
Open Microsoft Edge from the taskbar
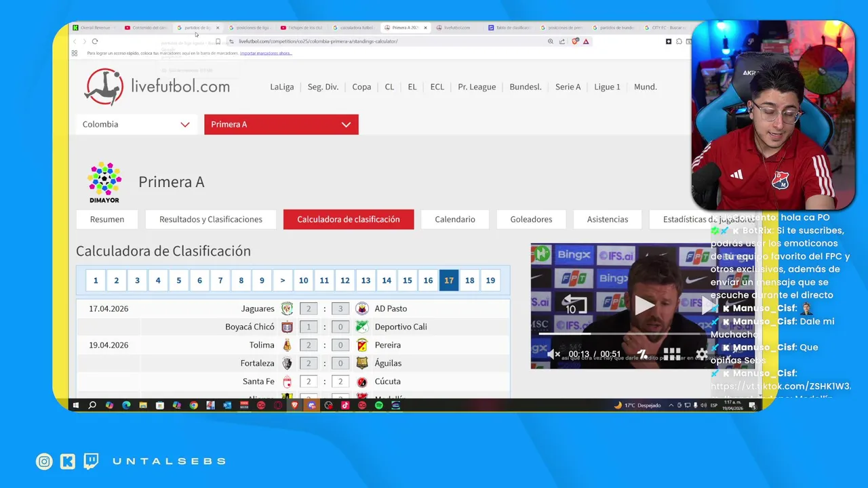tap(126, 405)
